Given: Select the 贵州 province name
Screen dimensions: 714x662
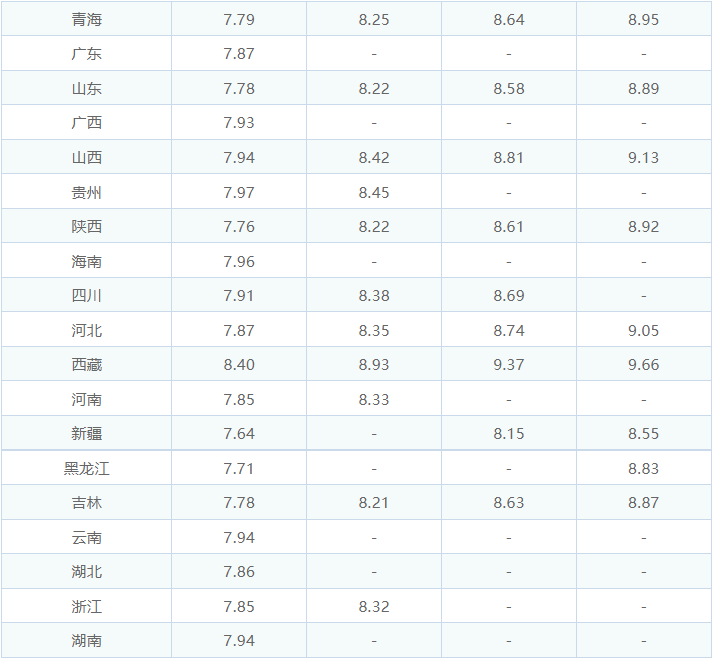Looking at the screenshot, I should pos(87,193).
